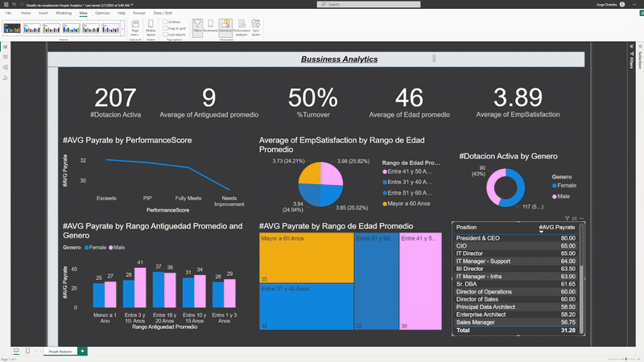Select the People Analytics page tab

(x=60, y=352)
